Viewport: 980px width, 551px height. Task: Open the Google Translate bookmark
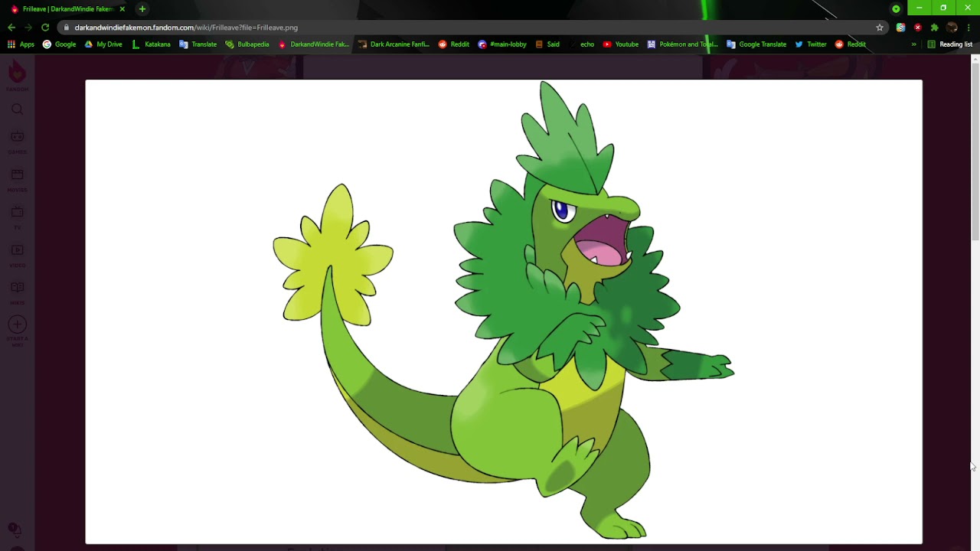(x=756, y=44)
